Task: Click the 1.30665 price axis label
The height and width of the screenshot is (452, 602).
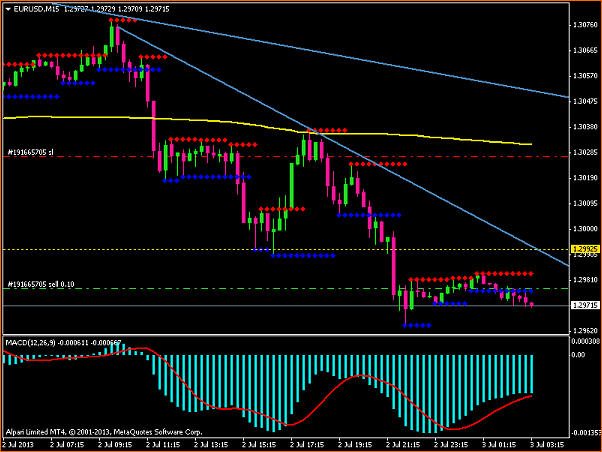Action: [x=585, y=50]
